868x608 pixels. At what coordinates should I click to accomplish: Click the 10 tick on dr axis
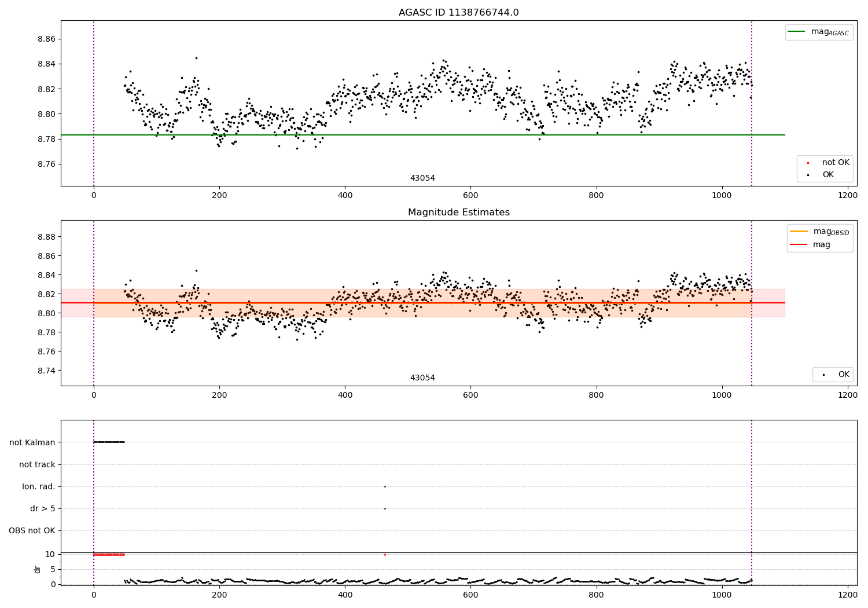pos(50,554)
